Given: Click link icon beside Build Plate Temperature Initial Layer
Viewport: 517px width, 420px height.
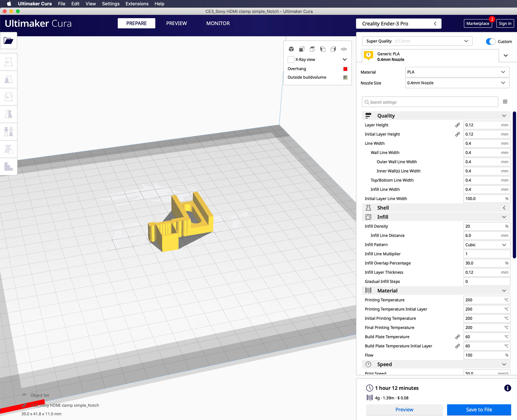Looking at the screenshot, I should (457, 346).
